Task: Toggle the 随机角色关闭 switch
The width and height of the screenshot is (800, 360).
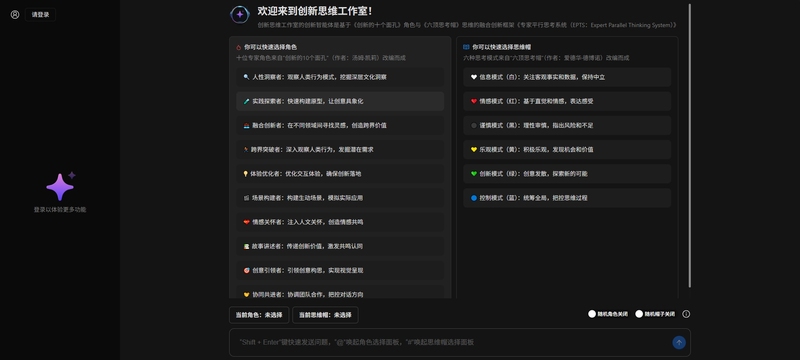Action: point(592,314)
